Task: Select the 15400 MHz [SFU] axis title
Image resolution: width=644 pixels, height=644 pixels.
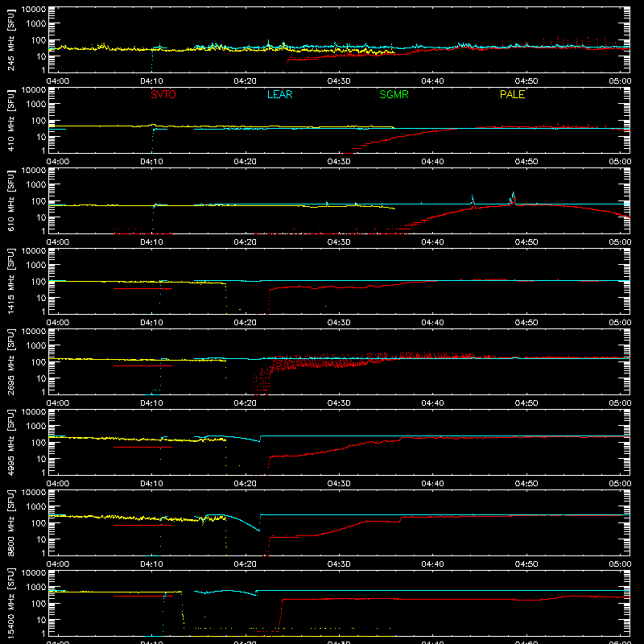Action: [x=10, y=604]
